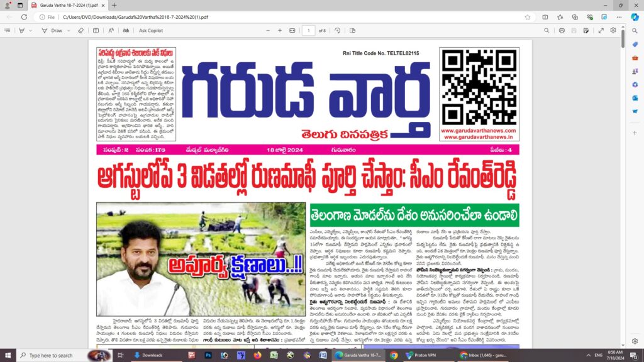Select the Erase tool
Viewport: 644px width, 362px height.
coord(80,30)
